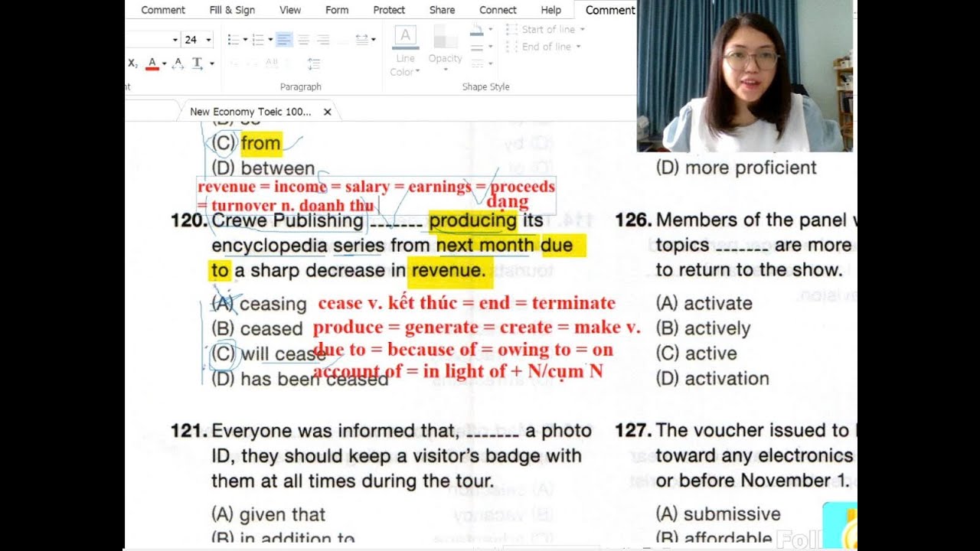
Task: Expand the fill color dropdown arrow
Action: [490, 30]
